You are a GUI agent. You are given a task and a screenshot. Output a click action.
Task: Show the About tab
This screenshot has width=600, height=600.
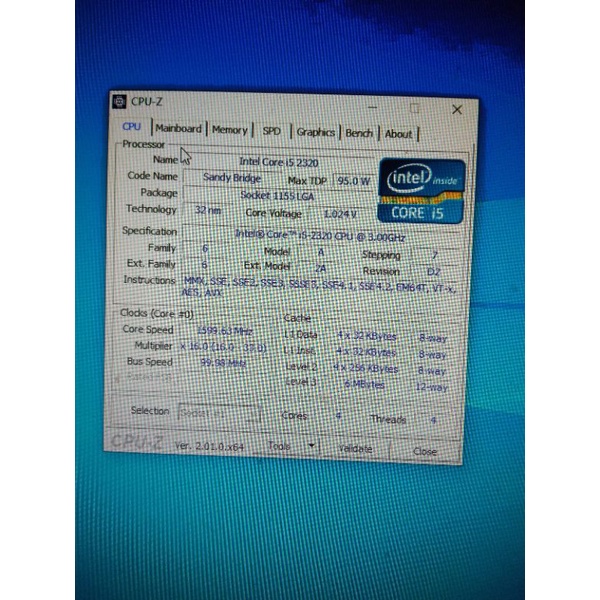click(398, 134)
